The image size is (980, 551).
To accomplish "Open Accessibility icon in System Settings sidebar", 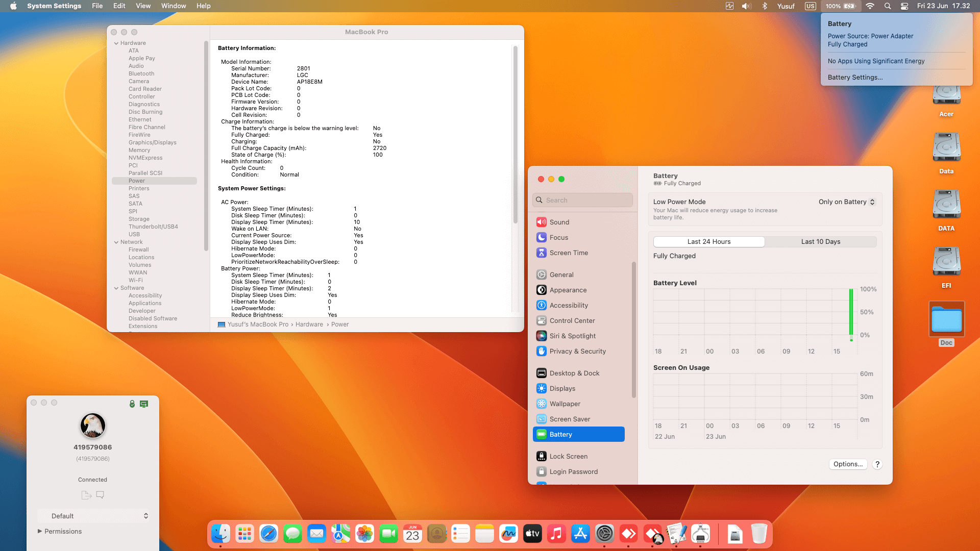I will (x=542, y=305).
